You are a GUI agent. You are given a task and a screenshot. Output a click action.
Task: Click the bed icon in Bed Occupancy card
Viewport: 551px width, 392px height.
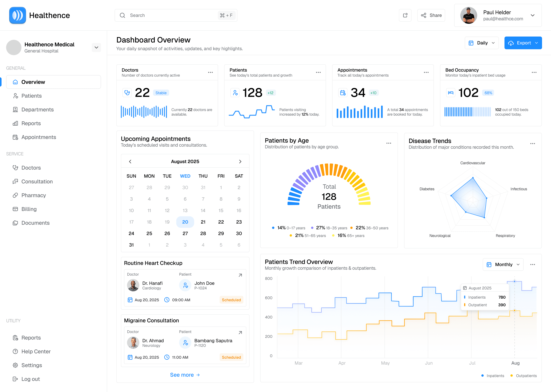pyautogui.click(x=451, y=93)
